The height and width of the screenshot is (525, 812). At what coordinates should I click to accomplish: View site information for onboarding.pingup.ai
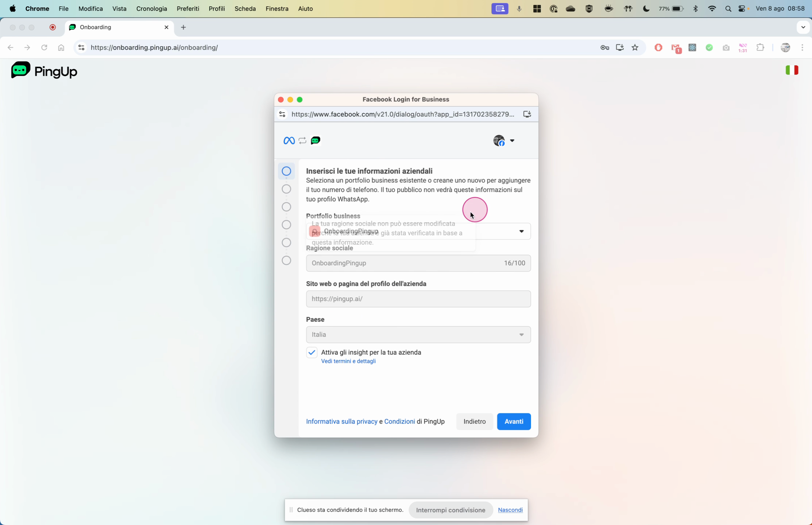click(81, 47)
